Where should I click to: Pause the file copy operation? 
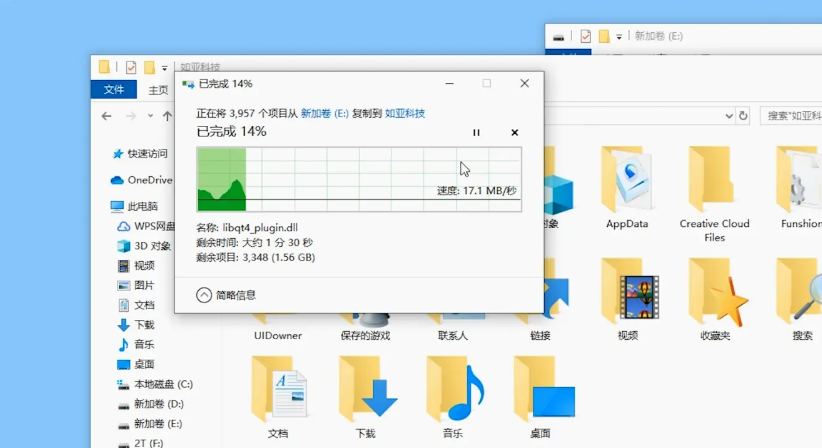[x=476, y=132]
